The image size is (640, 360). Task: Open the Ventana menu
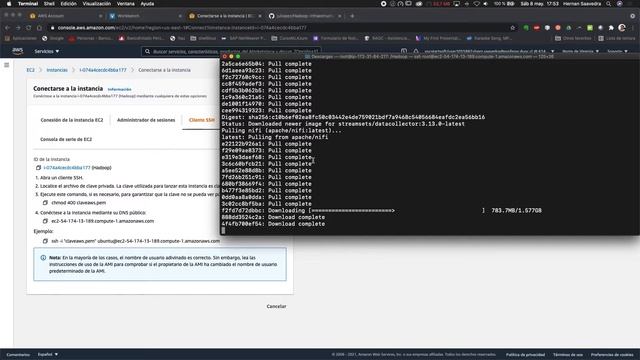126,4
